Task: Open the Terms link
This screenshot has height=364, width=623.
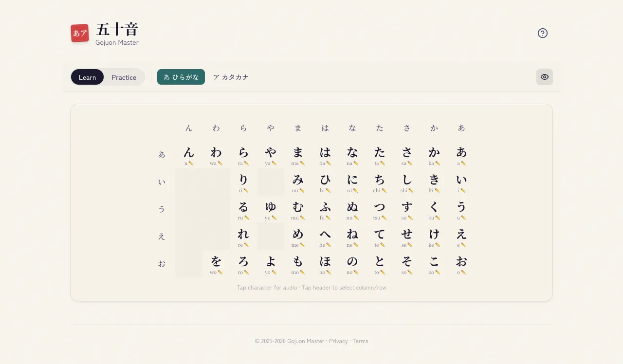Action: pyautogui.click(x=360, y=341)
